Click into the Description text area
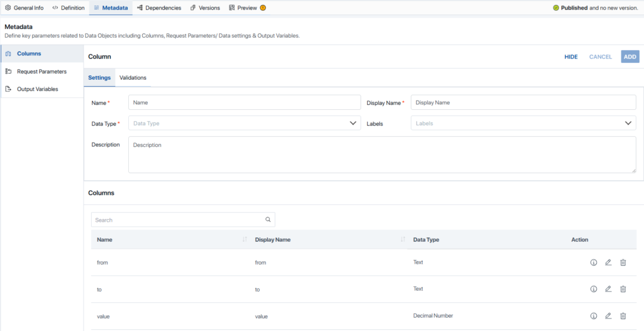The image size is (644, 331). [382, 155]
